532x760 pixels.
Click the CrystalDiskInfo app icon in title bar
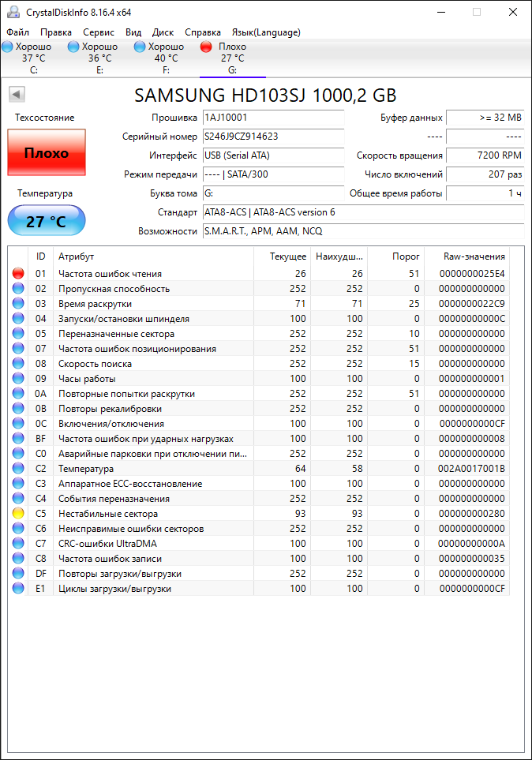coord(13,12)
